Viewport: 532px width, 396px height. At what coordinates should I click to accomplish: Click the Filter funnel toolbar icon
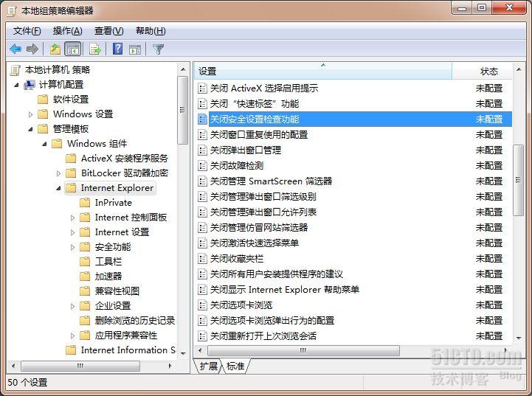click(x=158, y=49)
